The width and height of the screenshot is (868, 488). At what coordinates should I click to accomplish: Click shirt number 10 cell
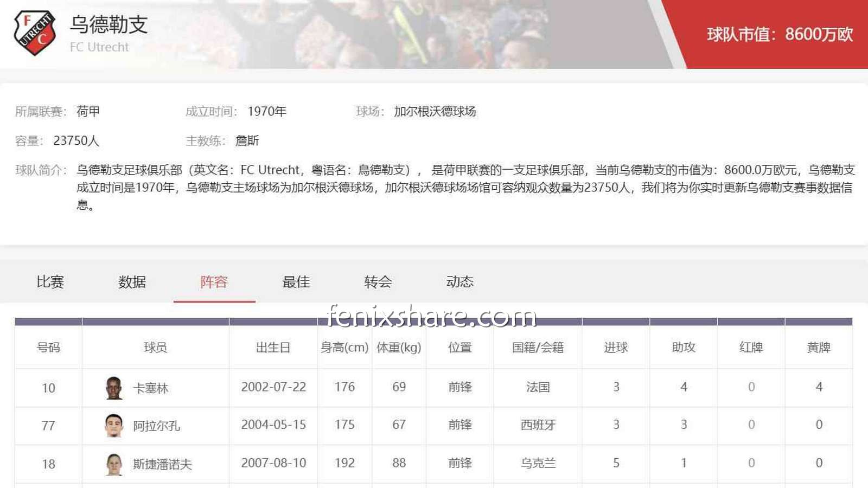(48, 388)
